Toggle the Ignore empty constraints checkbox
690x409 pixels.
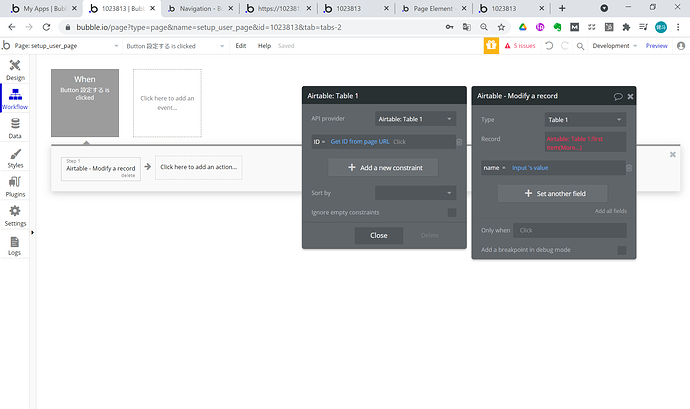(451, 213)
